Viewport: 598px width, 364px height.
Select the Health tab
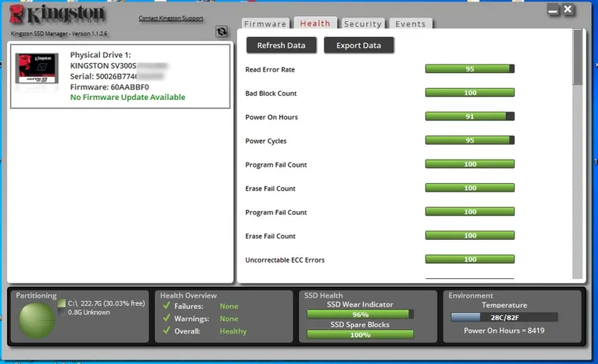tap(315, 24)
